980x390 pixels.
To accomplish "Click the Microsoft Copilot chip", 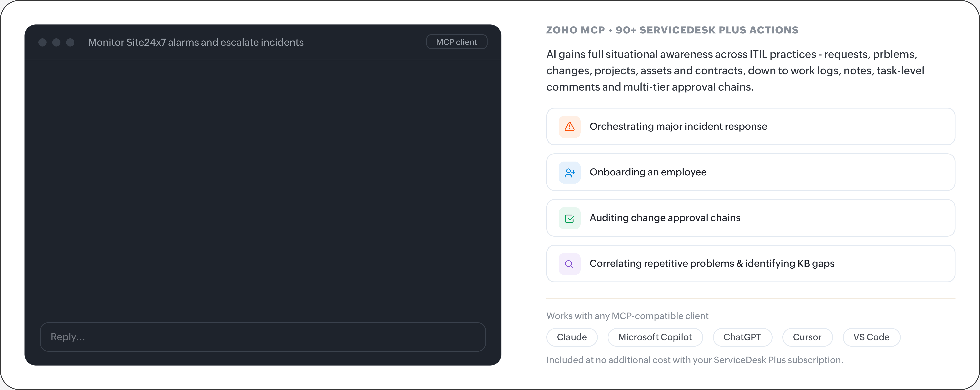I will [655, 337].
